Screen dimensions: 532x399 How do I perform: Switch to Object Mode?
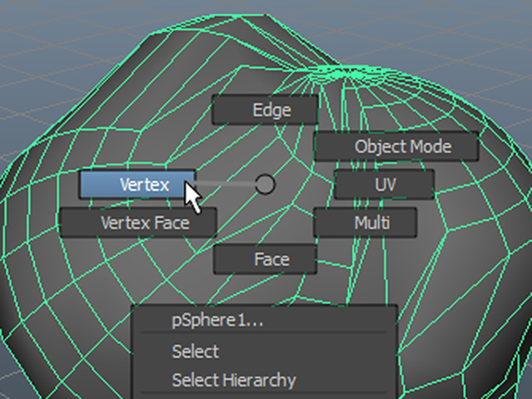[x=397, y=146]
